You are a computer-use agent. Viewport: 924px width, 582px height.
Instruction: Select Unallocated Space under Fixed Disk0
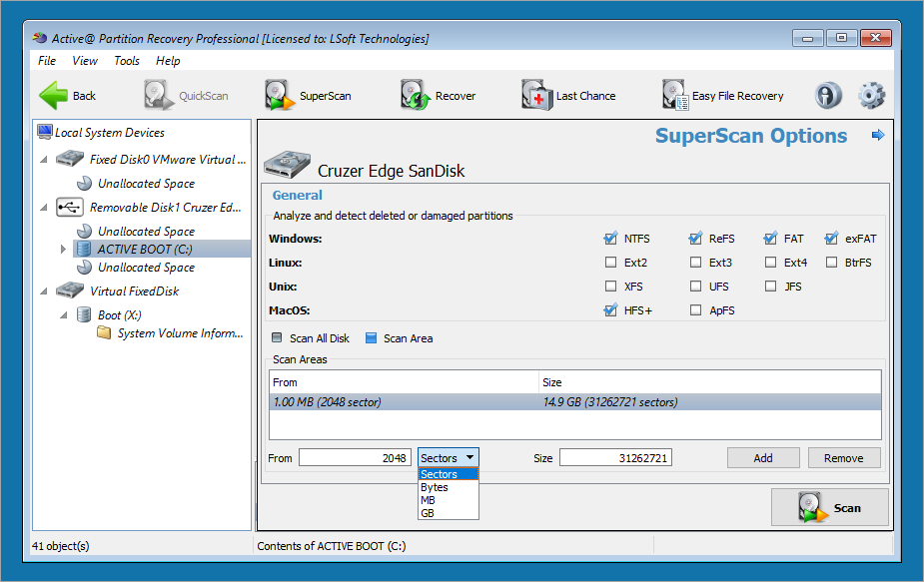(146, 184)
